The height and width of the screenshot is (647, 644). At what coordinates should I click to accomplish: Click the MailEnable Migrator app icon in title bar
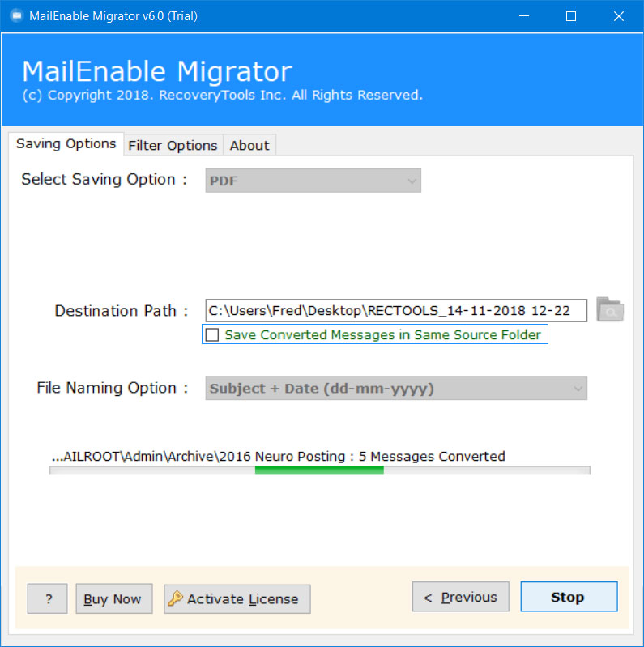pos(17,16)
